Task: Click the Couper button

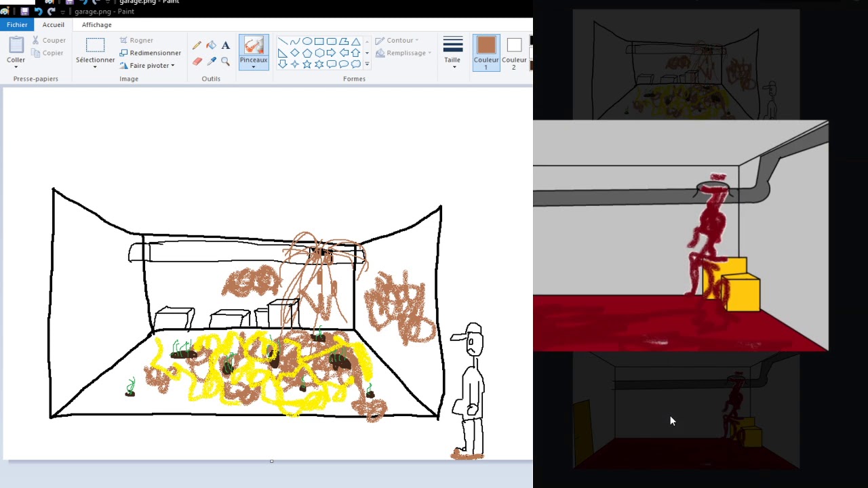Action: (49, 40)
